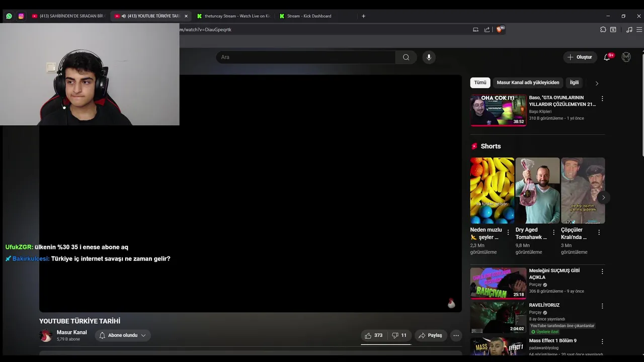Open options for 'Neden muzlu şeyler' Short
The height and width of the screenshot is (362, 644).
point(508,232)
